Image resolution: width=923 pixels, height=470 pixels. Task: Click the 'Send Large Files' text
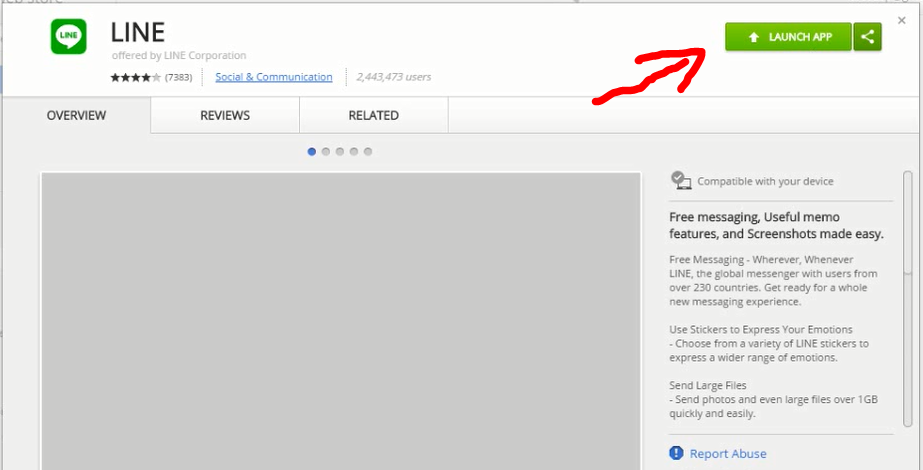coord(708,385)
